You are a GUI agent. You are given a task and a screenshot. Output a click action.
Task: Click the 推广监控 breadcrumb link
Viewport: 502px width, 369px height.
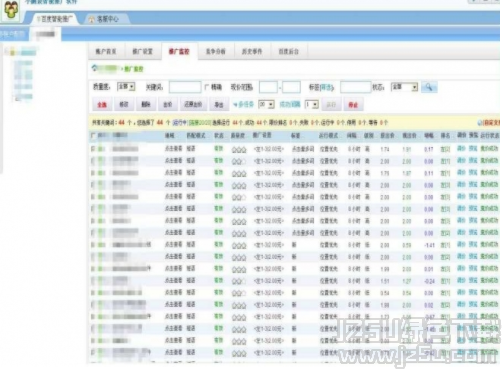tap(134, 69)
